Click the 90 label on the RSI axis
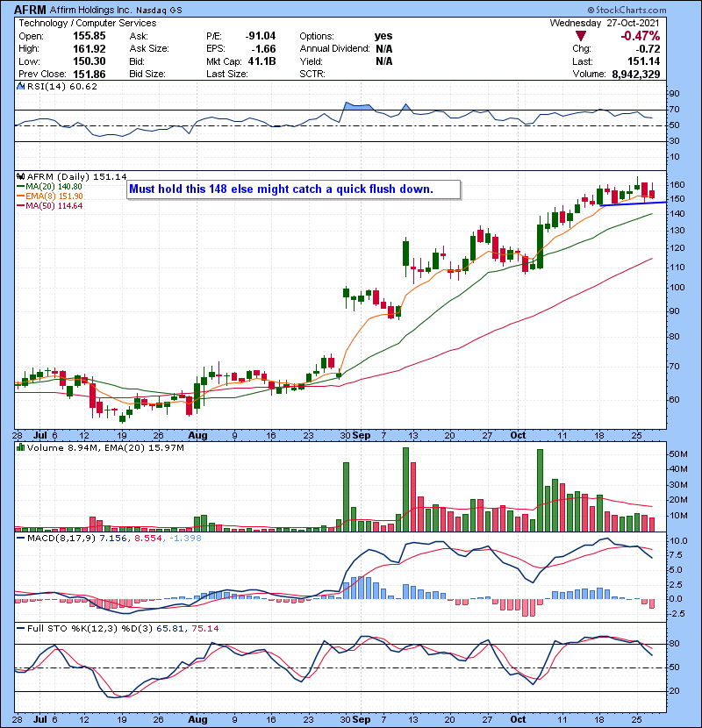Screen dimensions: 702x728 point(674,94)
